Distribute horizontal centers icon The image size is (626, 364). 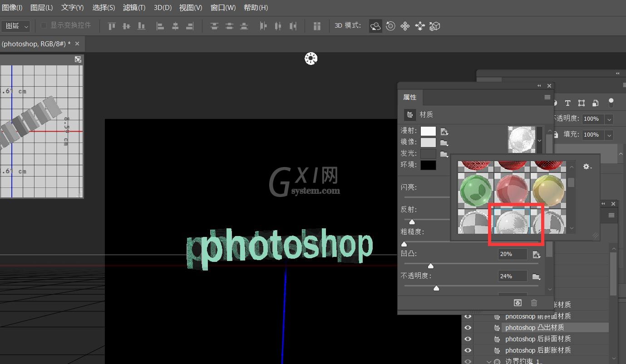278,26
